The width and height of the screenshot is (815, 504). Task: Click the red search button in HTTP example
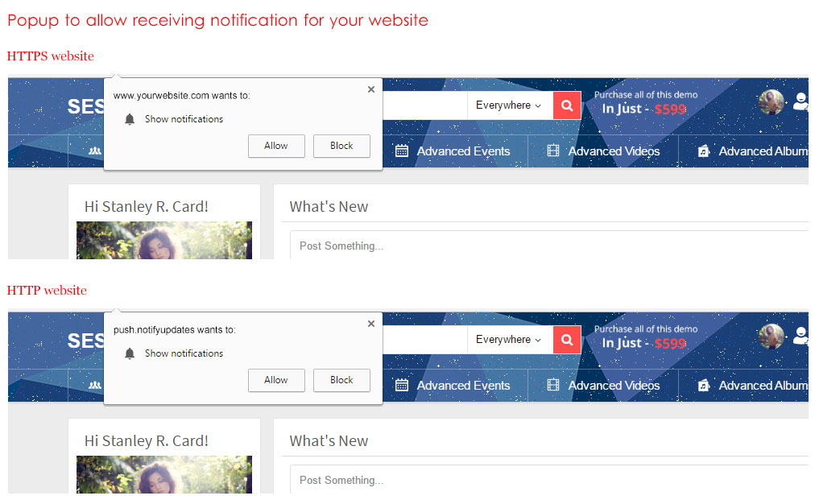[x=567, y=340]
